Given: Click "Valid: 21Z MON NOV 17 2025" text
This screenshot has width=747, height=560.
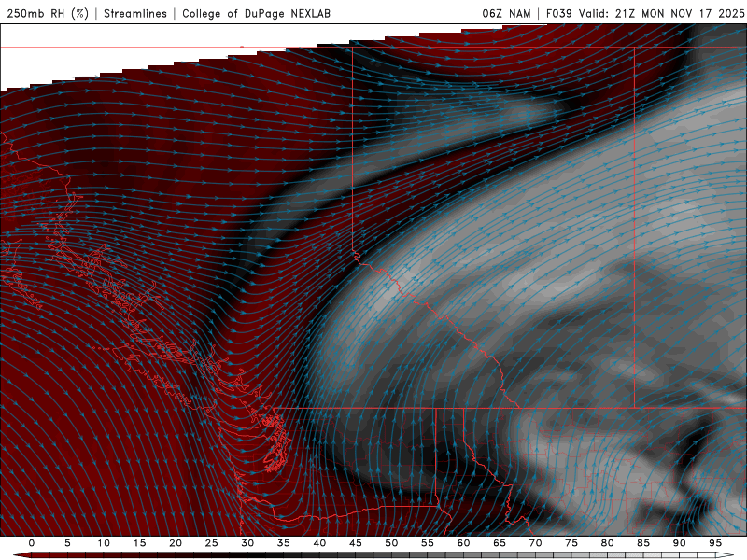Looking at the screenshot, I should click(x=661, y=13).
